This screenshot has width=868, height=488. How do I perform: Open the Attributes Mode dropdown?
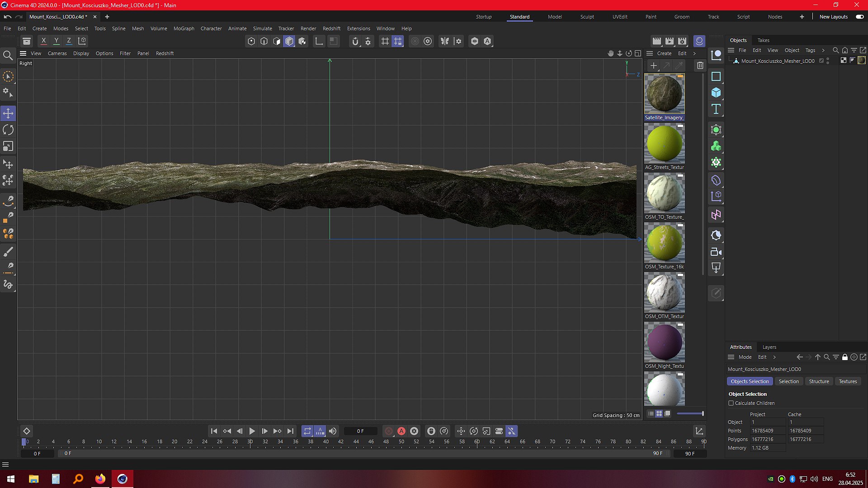pos(745,357)
